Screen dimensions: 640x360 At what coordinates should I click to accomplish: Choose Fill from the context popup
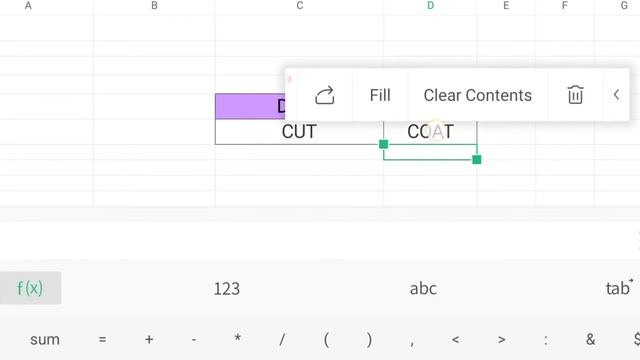click(x=380, y=95)
